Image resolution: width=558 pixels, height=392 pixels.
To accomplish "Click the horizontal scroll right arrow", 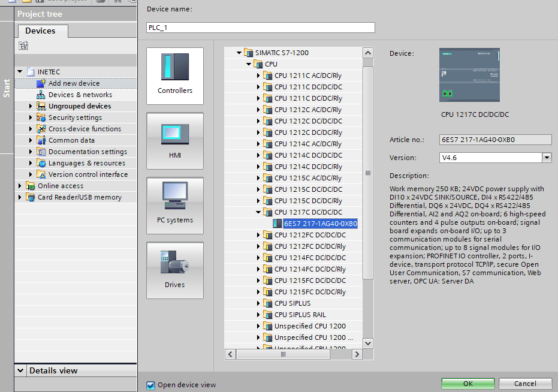I will 357,354.
